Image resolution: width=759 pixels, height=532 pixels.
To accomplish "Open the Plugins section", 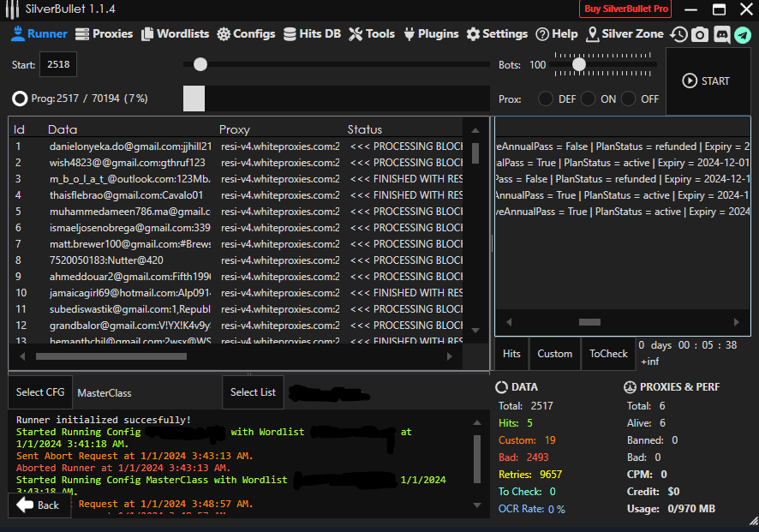I will [x=431, y=34].
